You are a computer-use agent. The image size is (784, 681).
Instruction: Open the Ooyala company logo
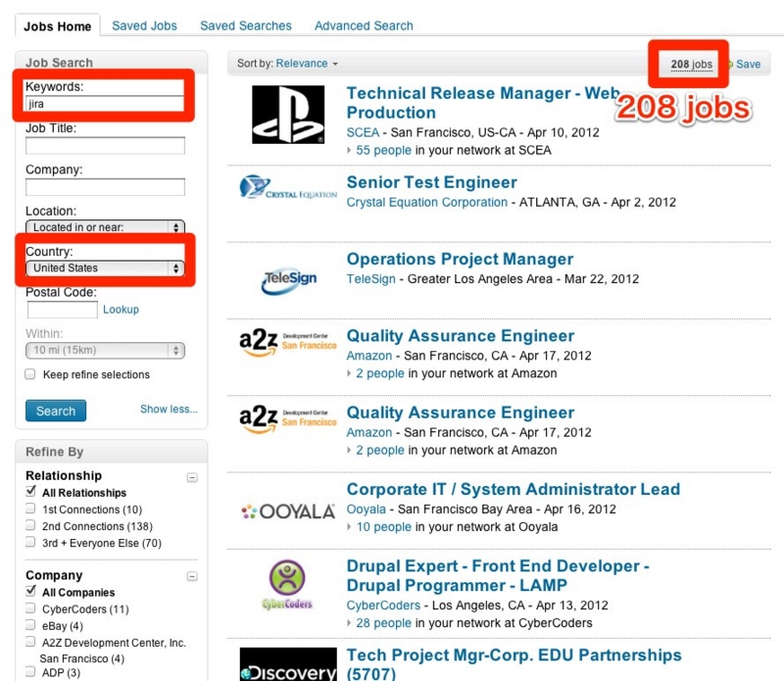[288, 511]
